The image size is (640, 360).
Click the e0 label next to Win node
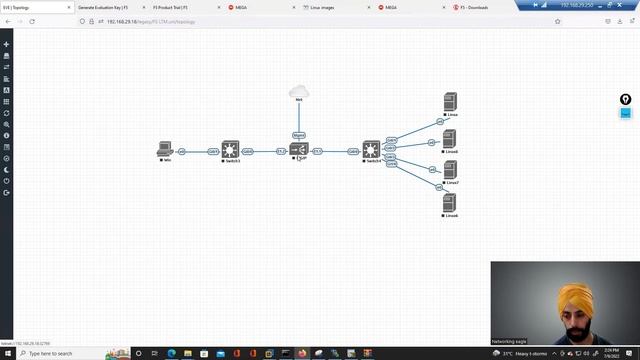point(182,151)
